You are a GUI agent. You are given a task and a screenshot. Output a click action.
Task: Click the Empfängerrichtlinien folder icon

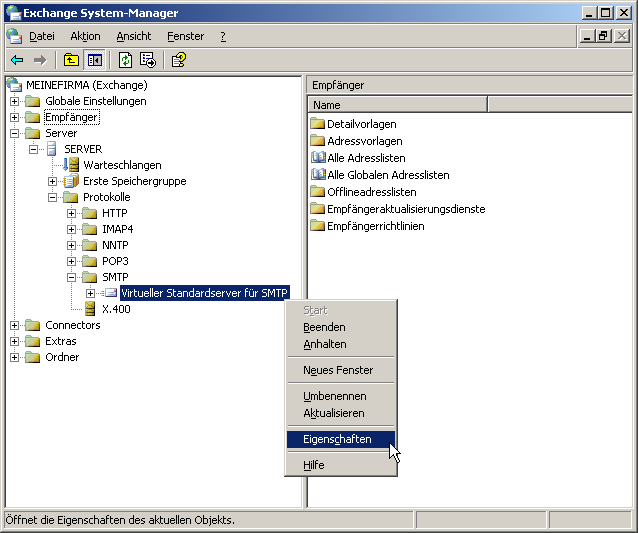point(317,226)
